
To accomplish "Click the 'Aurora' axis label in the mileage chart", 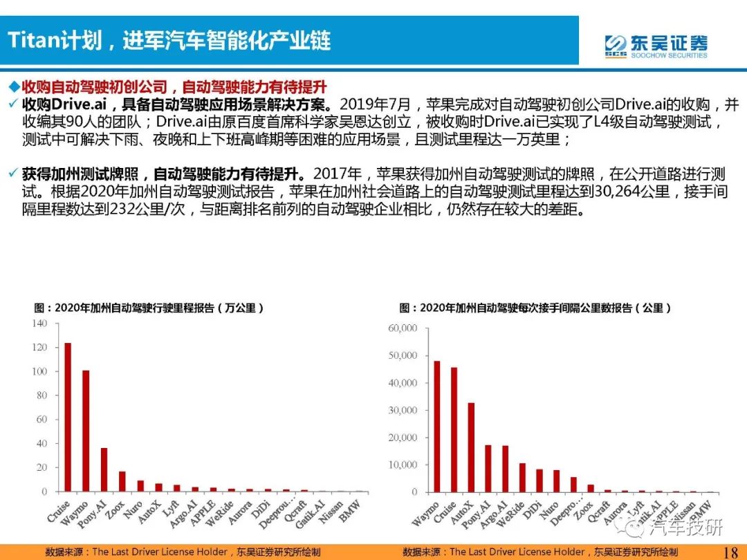I will 240,512.
